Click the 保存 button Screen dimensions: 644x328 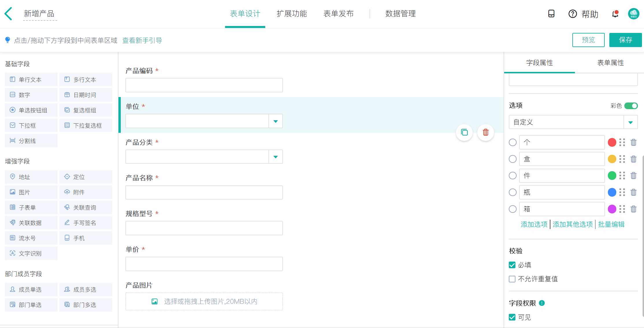click(x=625, y=40)
